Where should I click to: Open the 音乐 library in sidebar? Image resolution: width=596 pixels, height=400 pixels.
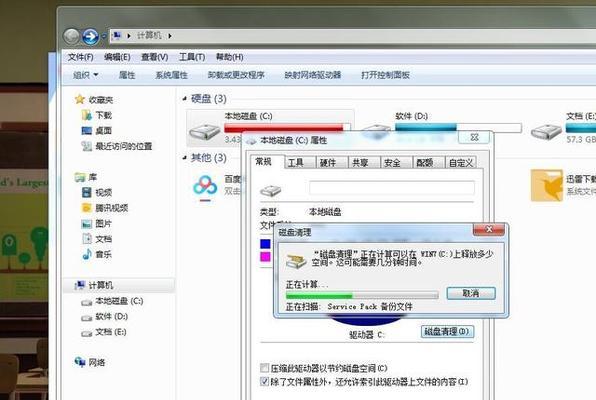(x=97, y=254)
